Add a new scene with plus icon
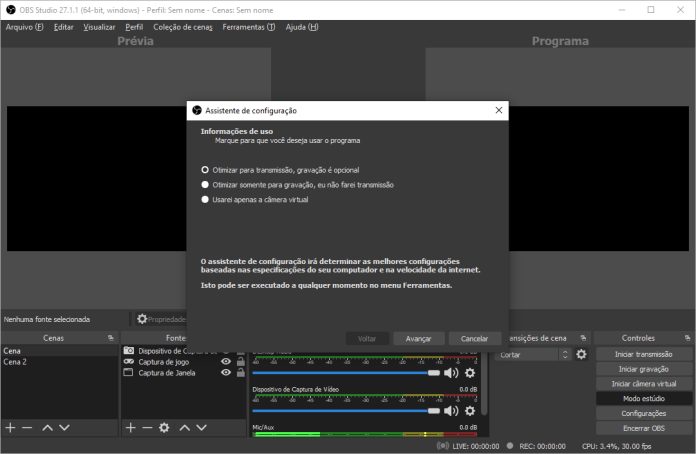Image resolution: width=696 pixels, height=454 pixels. [x=10, y=427]
